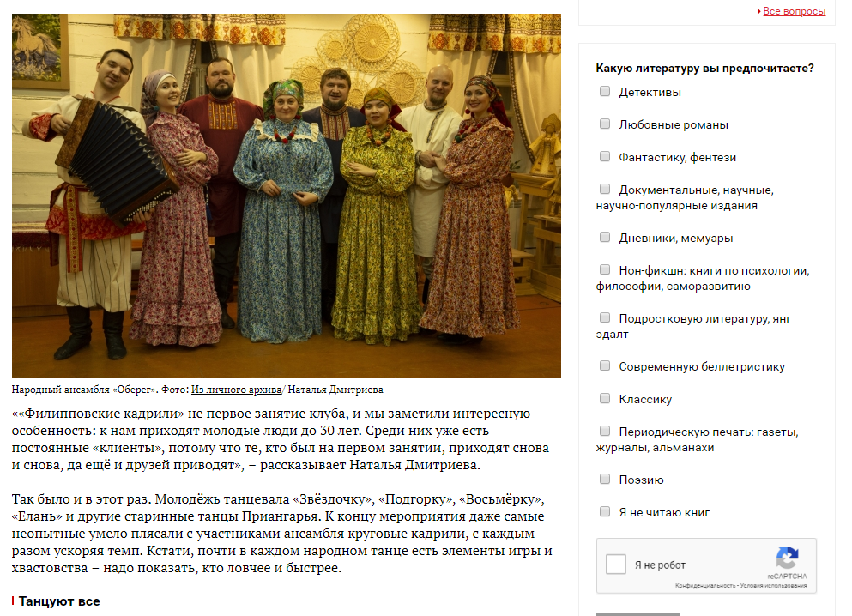Follow the 'Из личного архива' photo credit link
852x616 pixels.
coord(236,390)
